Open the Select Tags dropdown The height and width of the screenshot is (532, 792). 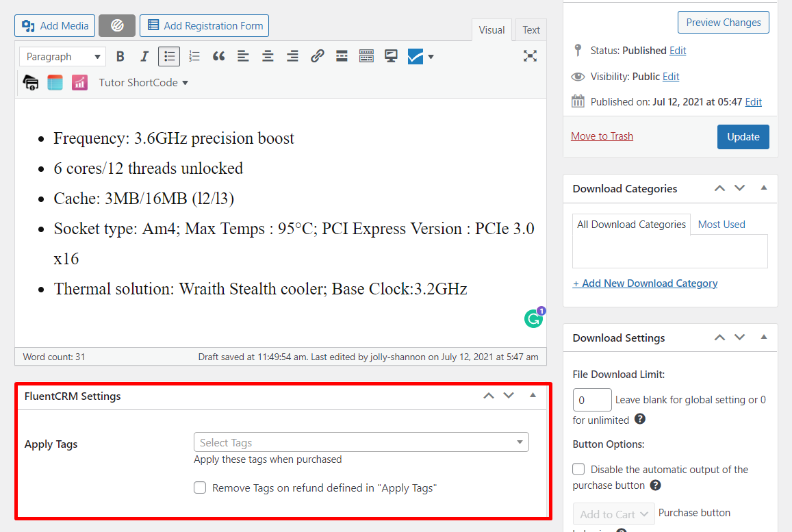pos(361,442)
